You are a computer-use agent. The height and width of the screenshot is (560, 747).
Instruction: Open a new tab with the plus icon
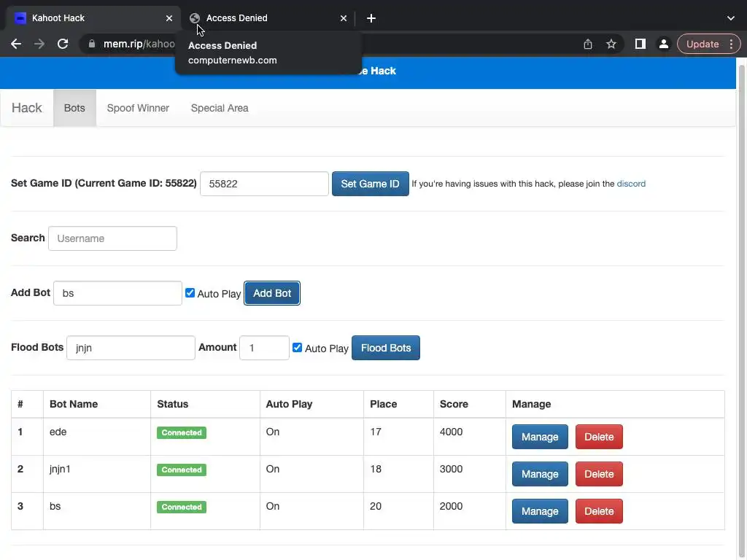371,18
